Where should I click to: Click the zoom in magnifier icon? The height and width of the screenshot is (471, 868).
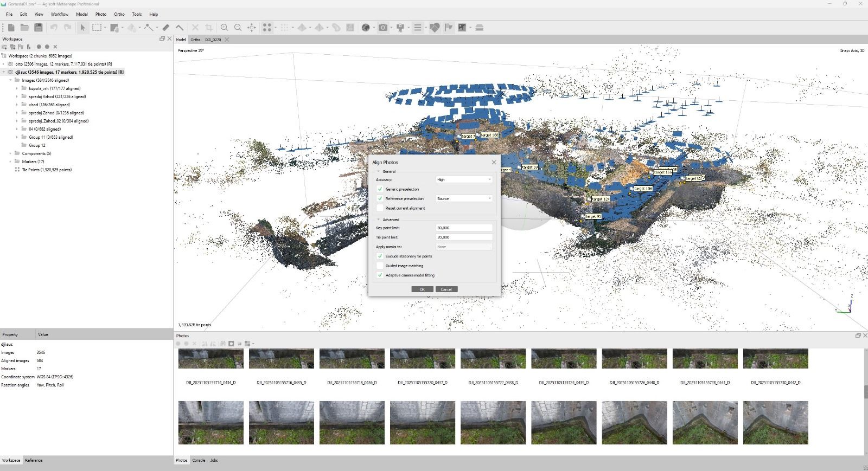[224, 28]
